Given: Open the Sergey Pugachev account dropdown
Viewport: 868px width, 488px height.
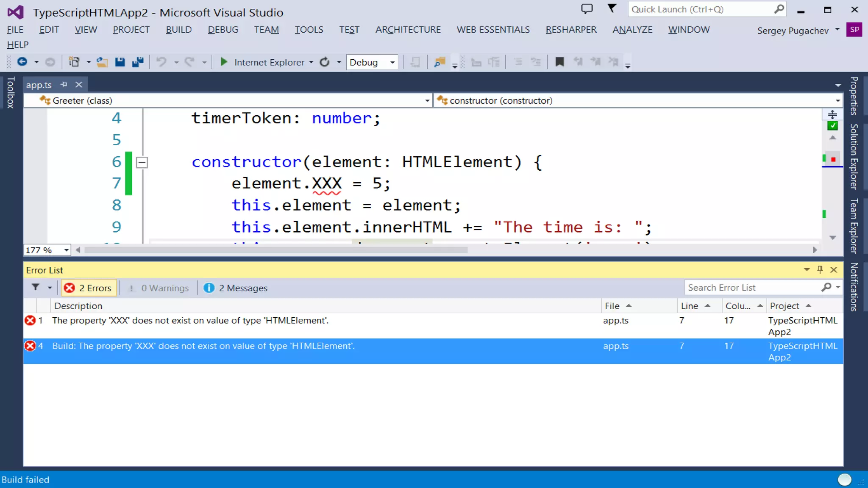Looking at the screenshot, I should [837, 30].
